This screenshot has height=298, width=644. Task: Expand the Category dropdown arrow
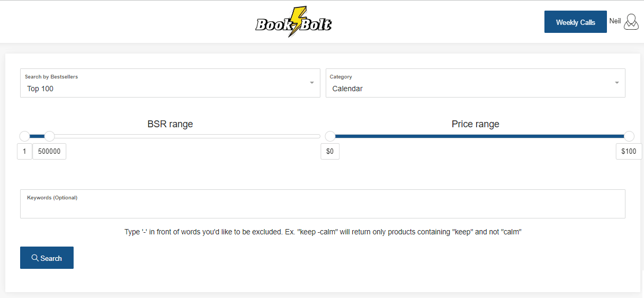(617, 83)
